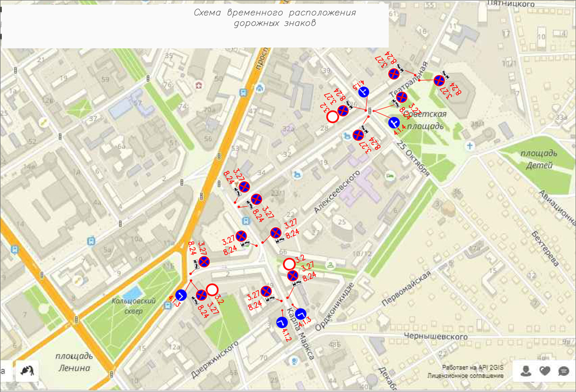Open the chat feedback bubble icon
The height and width of the screenshot is (392, 576).
[x=564, y=371]
